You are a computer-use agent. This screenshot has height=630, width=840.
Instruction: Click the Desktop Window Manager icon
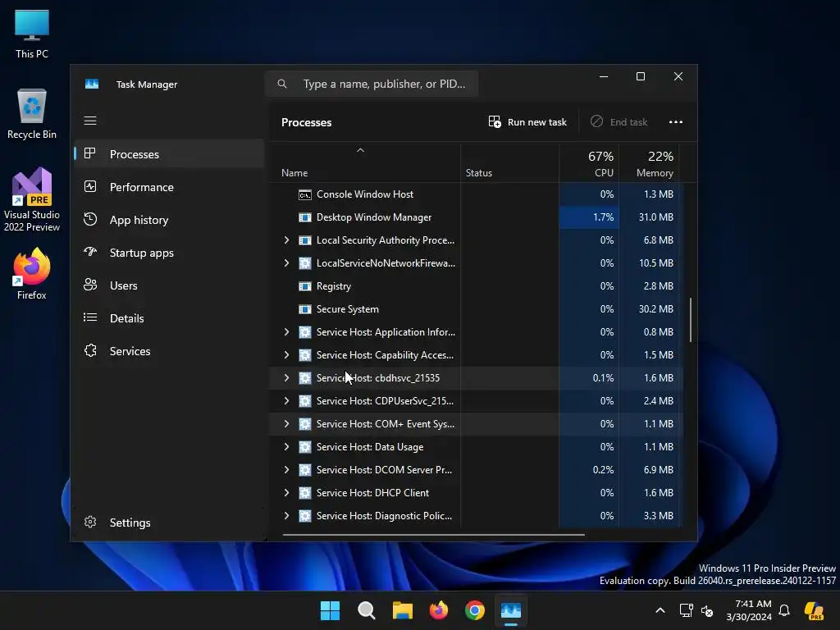click(x=305, y=217)
